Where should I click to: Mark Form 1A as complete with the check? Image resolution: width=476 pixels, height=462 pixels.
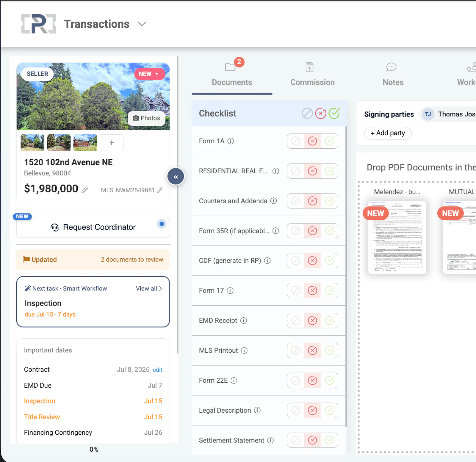[330, 141]
